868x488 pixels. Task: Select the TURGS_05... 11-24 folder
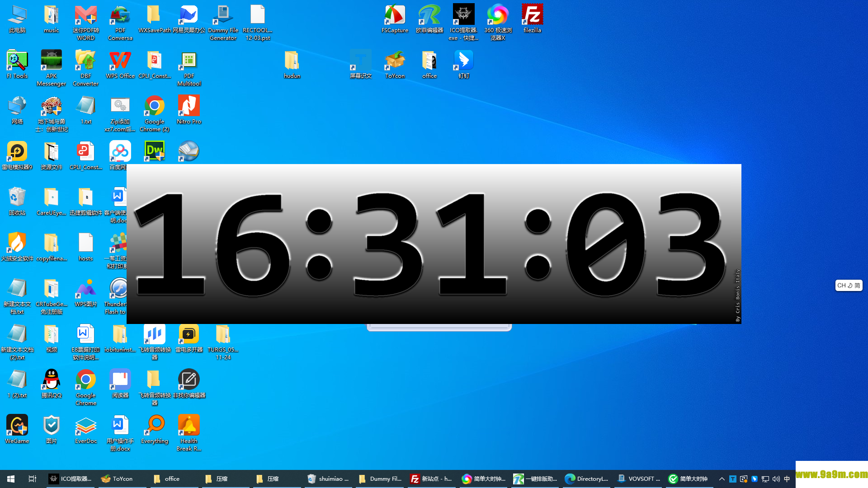pyautogui.click(x=223, y=342)
